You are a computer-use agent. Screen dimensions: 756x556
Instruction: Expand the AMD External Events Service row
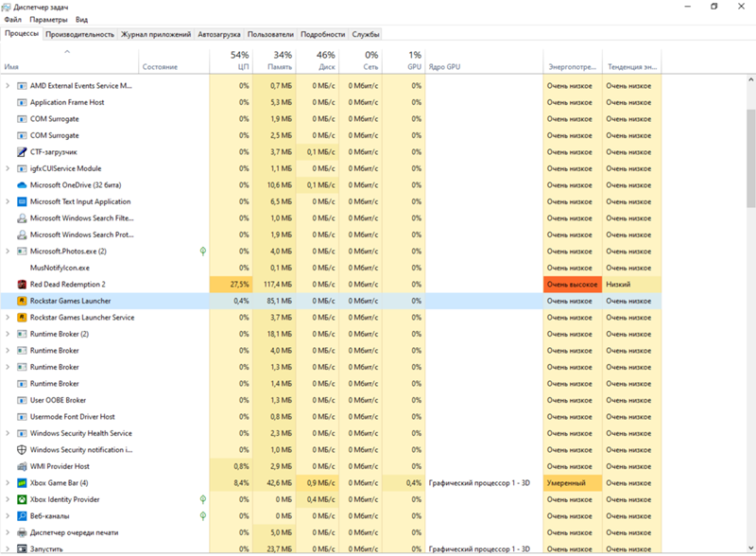[8, 86]
